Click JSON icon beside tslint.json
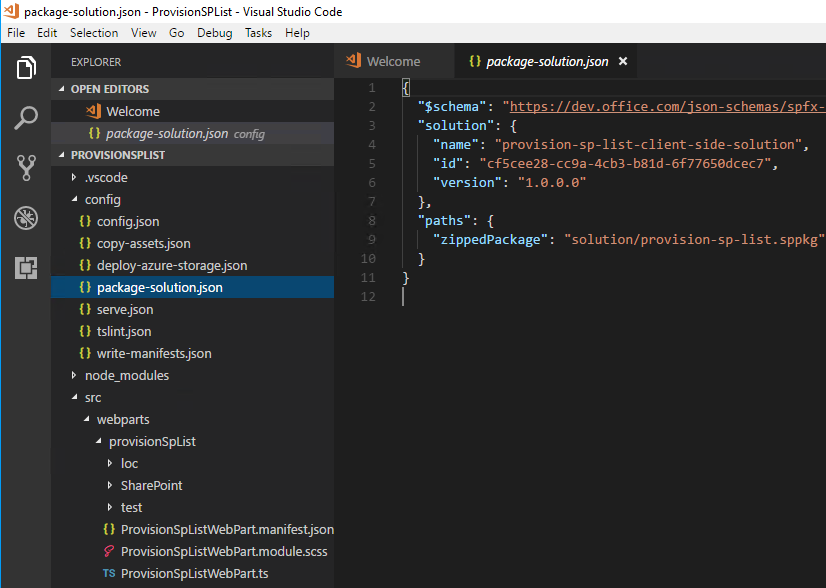The width and height of the screenshot is (826, 588). point(85,331)
